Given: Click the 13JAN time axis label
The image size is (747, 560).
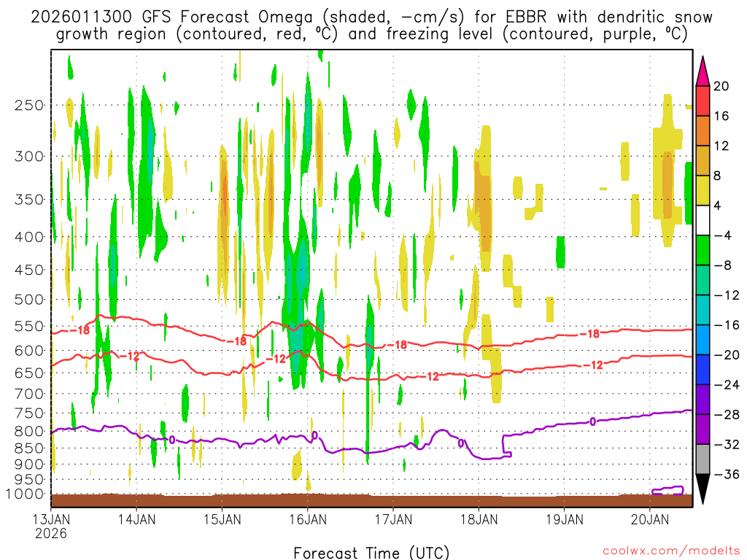Looking at the screenshot, I should tap(51, 519).
